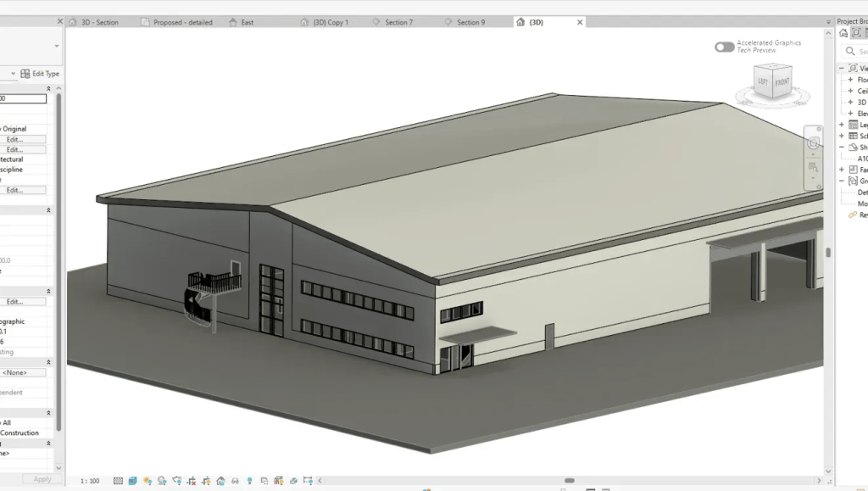This screenshot has height=491, width=868.
Task: Click the Edit Type button
Action: (x=40, y=74)
